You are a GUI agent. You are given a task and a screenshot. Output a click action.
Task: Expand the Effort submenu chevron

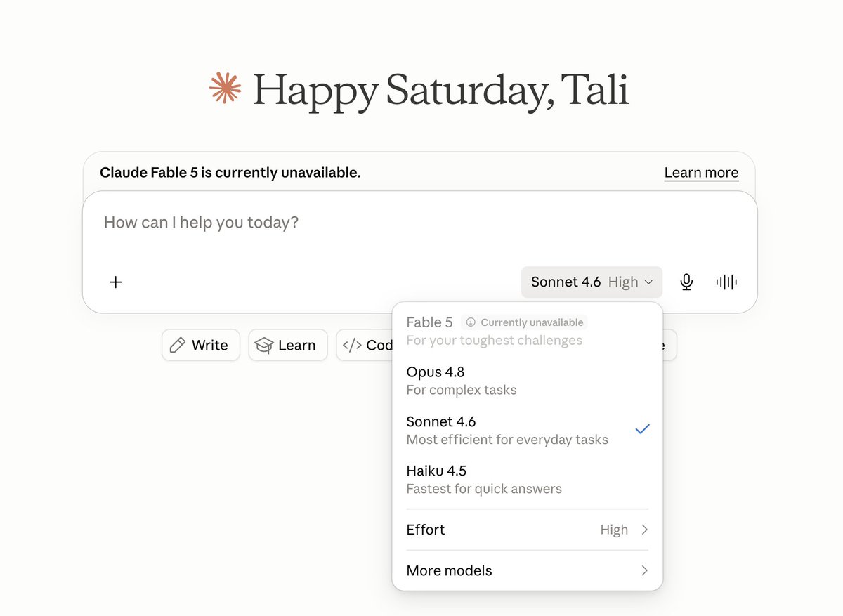[644, 530]
